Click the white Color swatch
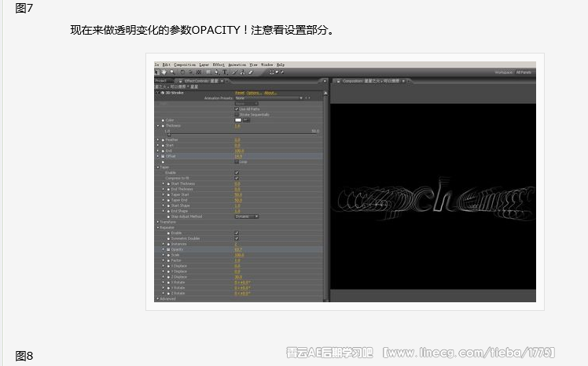Viewport: 588px width, 366px height. (x=238, y=120)
